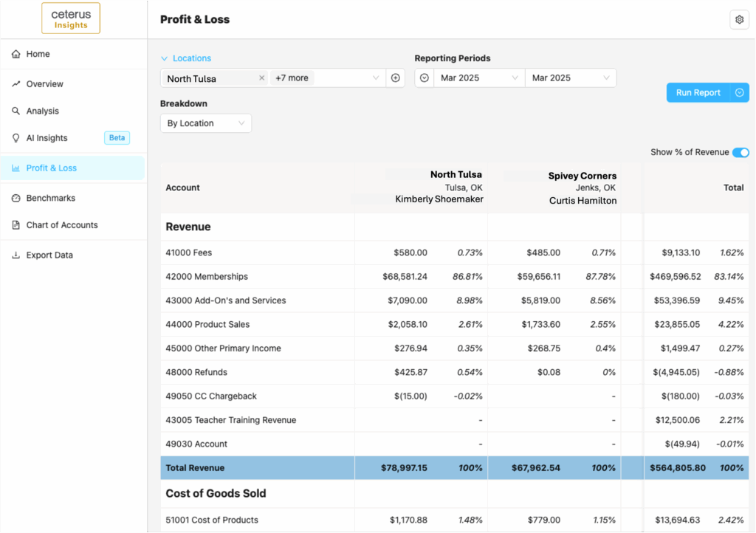
Task: Click the Benchmarks gauge icon
Action: (x=16, y=199)
